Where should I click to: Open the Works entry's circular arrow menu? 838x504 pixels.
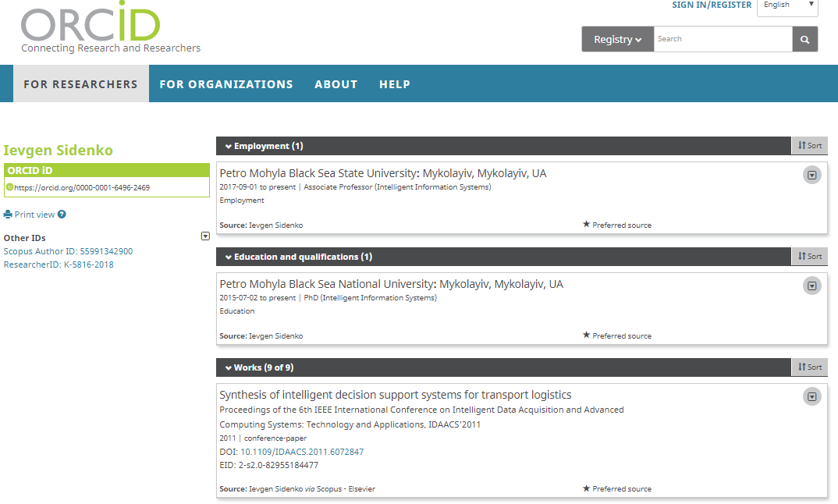[x=812, y=397]
